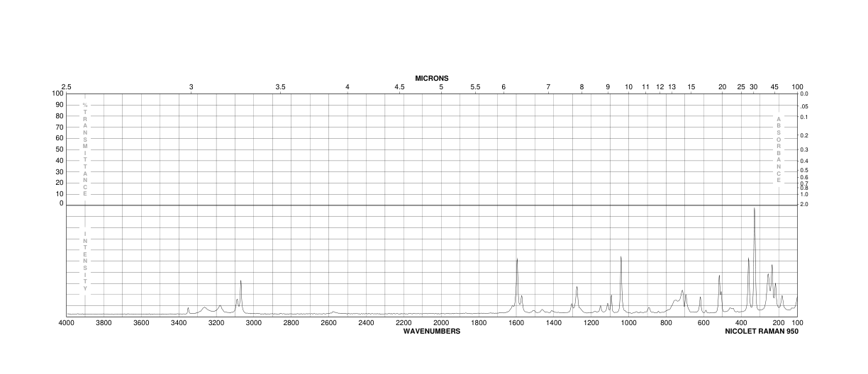Click the 0.4 absorbance scale label
868x374 pixels.
click(804, 161)
